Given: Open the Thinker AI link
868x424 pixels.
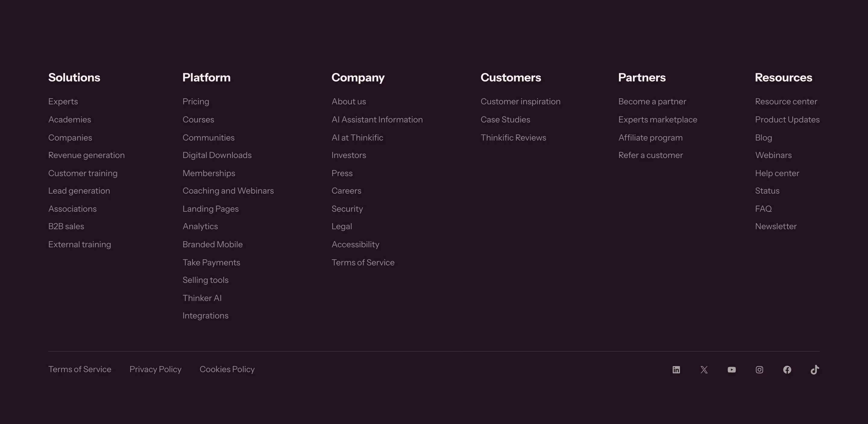Looking at the screenshot, I should pos(202,298).
